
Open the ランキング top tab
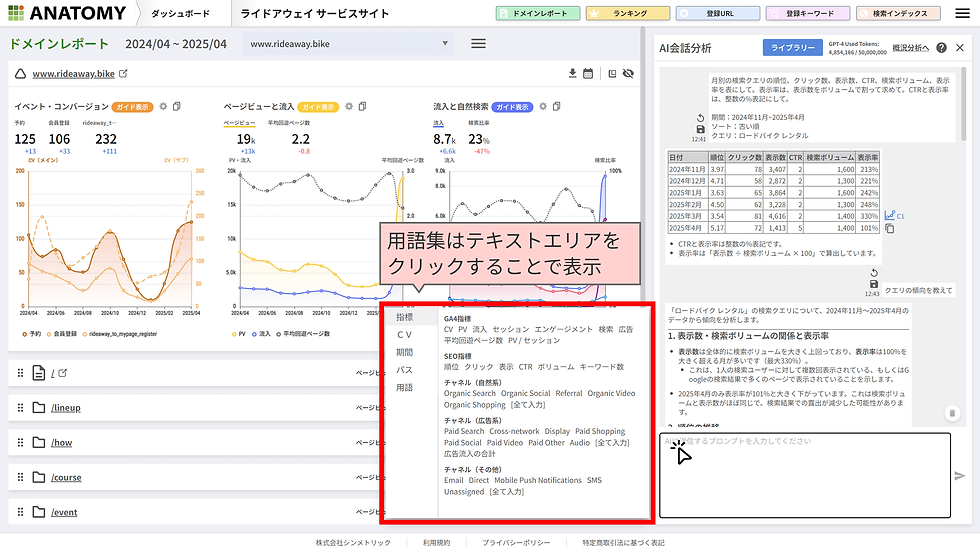click(x=628, y=13)
